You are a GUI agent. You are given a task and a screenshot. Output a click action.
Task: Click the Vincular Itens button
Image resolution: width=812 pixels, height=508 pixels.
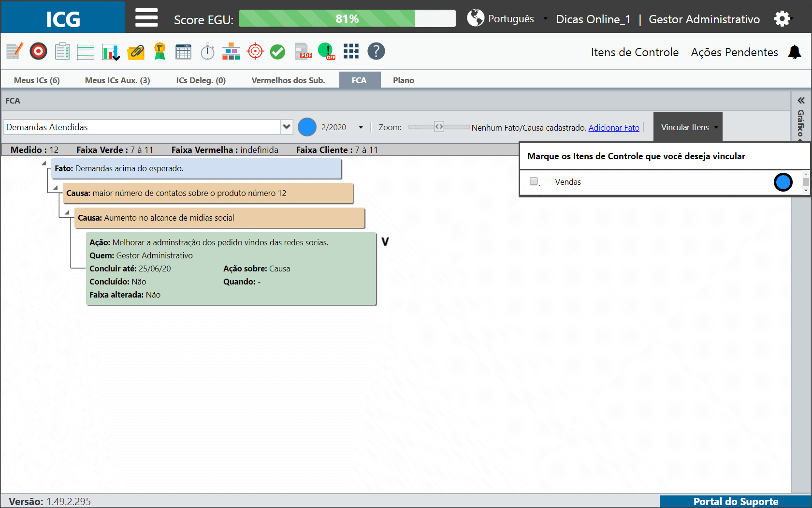(688, 127)
